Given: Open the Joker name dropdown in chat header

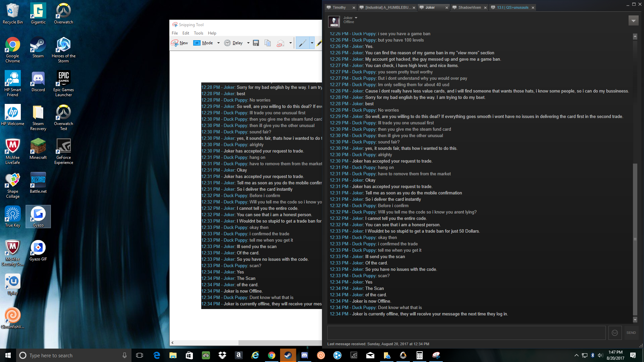Looking at the screenshot, I should [356, 18].
